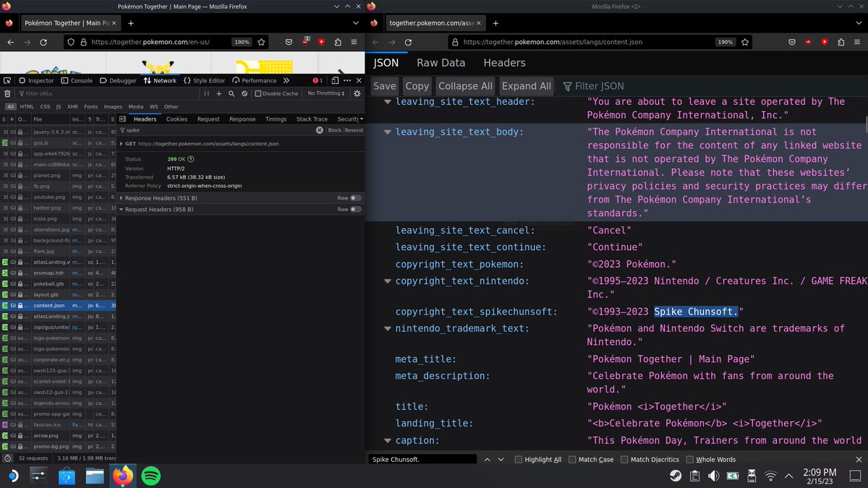Collapse nintendo_trademark_text JSON node
This screenshot has width=868, height=488.
pos(388,329)
